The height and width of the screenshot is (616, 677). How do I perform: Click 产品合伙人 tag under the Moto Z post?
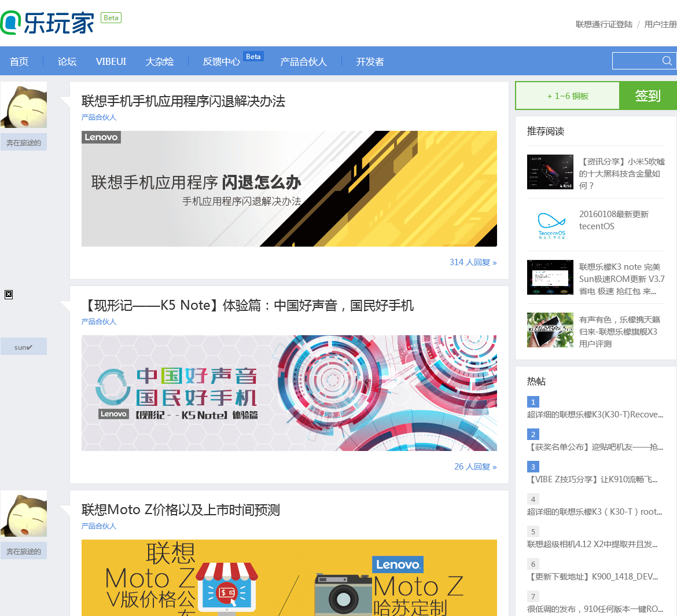(99, 526)
